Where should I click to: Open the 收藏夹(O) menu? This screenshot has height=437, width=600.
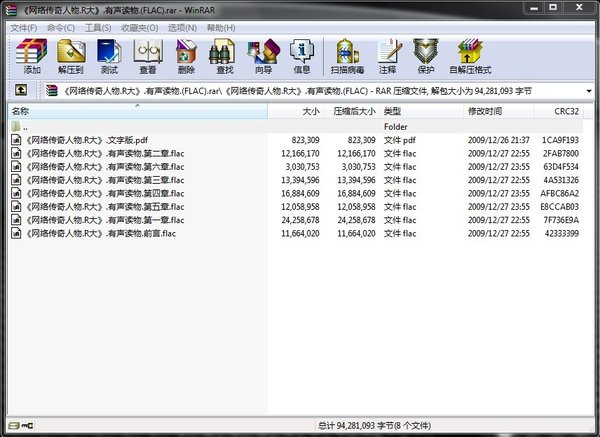[139, 28]
